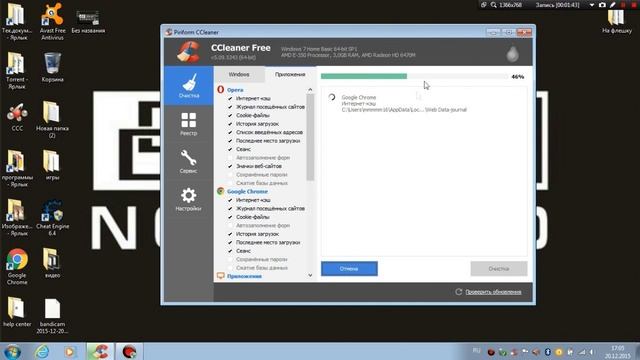Enable Opera Автозаполнение форм

(x=230, y=158)
